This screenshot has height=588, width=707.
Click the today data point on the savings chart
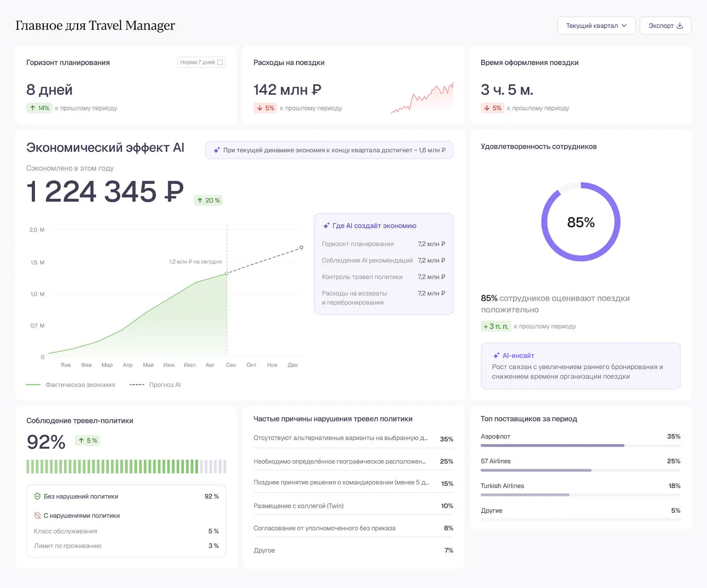[x=227, y=274]
